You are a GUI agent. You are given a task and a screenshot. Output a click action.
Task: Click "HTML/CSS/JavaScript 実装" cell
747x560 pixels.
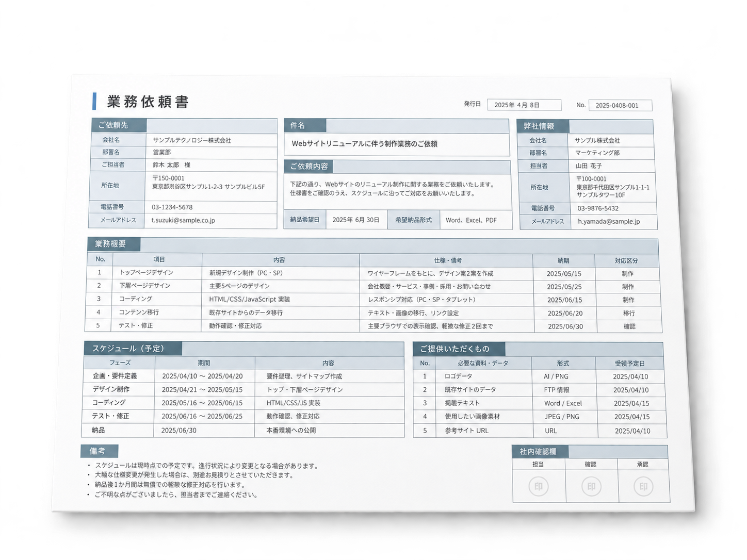(x=250, y=300)
